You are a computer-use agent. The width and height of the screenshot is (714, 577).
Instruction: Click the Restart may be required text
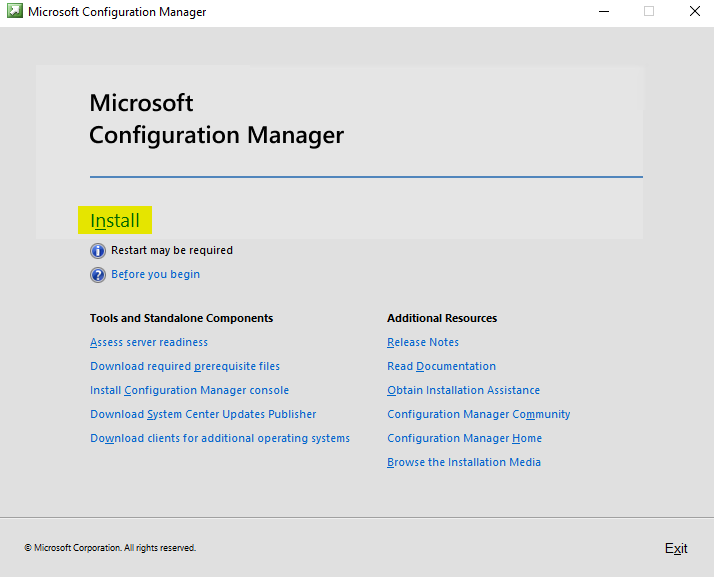[x=172, y=251]
